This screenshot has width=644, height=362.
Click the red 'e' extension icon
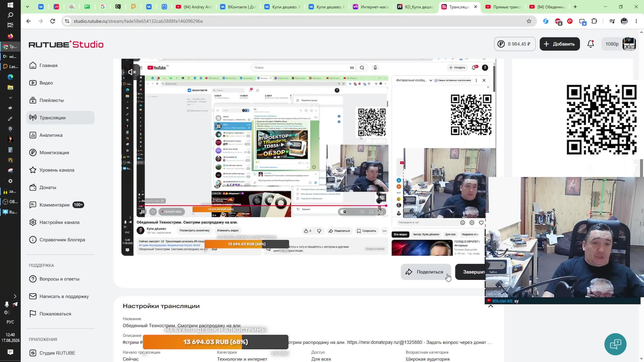pyautogui.click(x=570, y=21)
